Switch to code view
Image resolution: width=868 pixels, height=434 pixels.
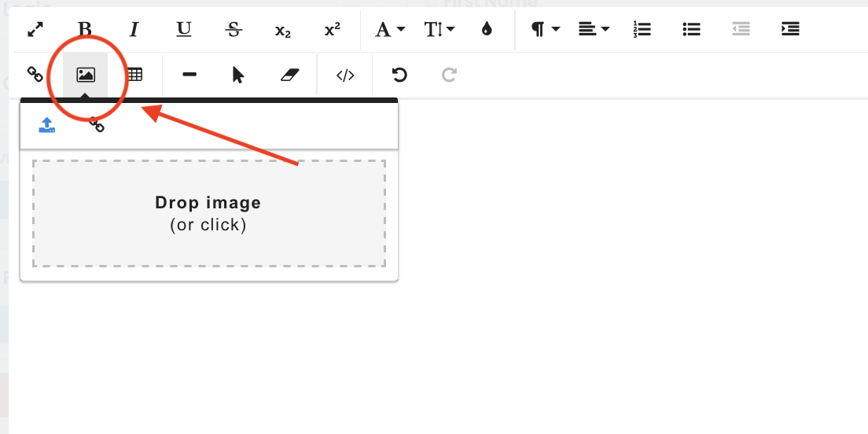click(x=345, y=75)
